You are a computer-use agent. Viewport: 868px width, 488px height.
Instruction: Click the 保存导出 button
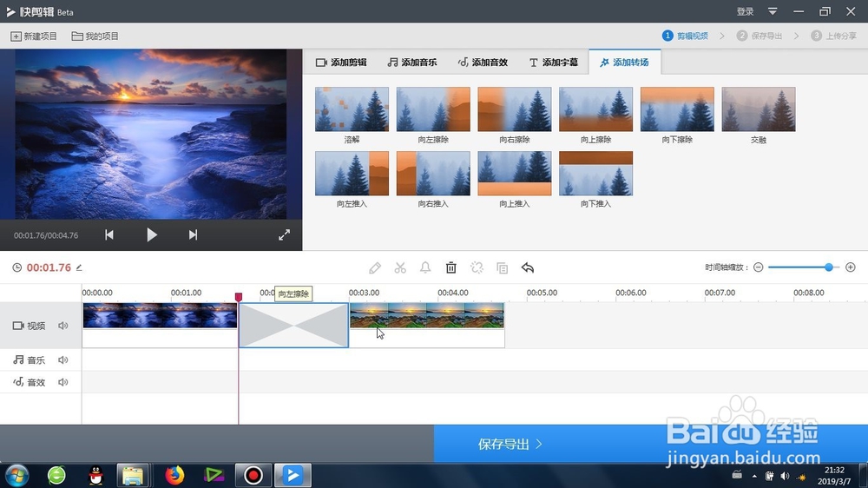point(510,444)
